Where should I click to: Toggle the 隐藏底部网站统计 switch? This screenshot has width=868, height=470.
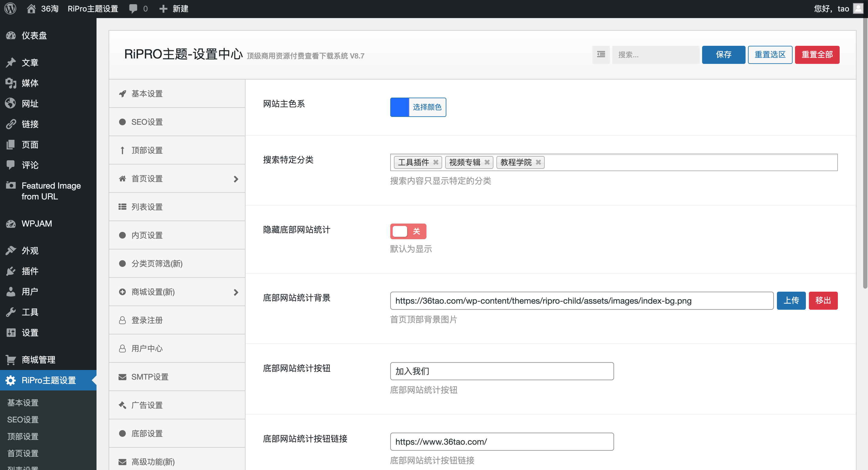point(408,231)
